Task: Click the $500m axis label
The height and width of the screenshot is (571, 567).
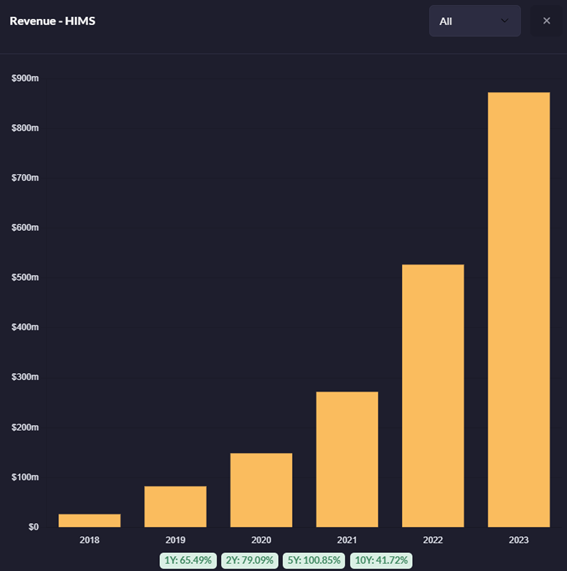Action: pyautogui.click(x=25, y=277)
